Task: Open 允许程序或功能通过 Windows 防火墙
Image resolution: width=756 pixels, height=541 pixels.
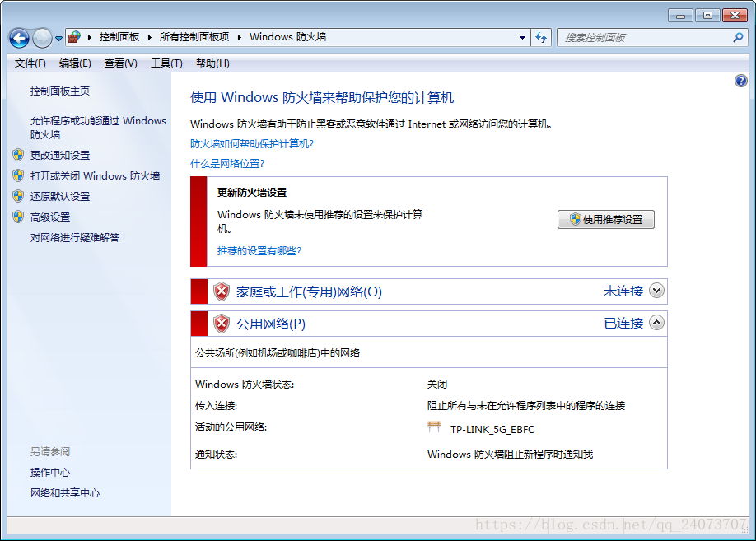Action: 98,128
